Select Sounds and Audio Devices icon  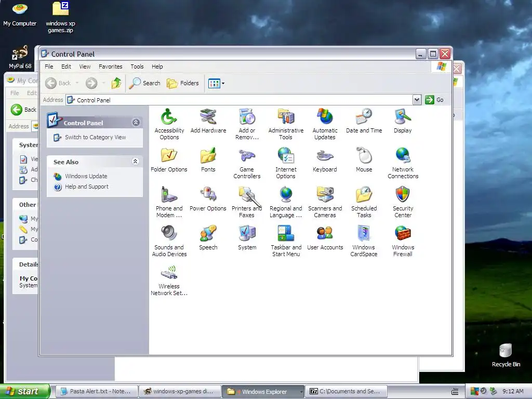coord(169,241)
